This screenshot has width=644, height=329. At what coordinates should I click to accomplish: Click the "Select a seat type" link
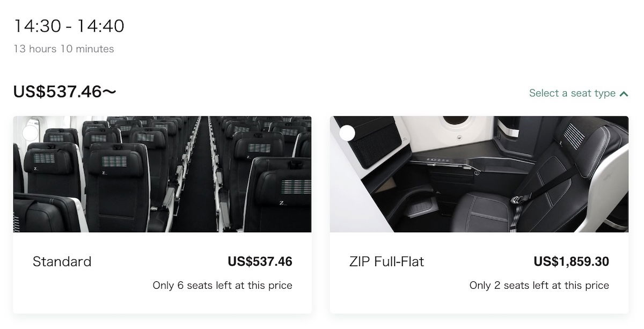(x=572, y=93)
